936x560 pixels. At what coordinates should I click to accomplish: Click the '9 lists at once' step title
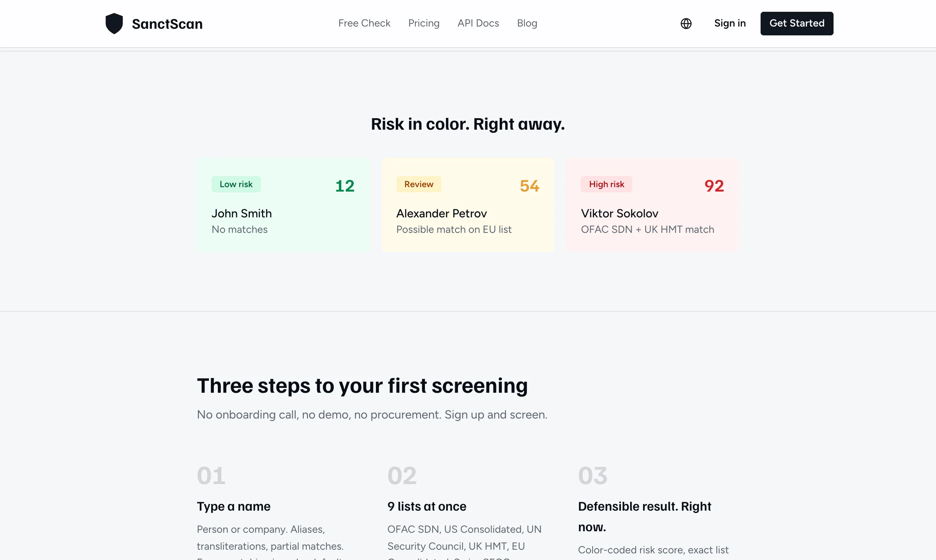427,507
